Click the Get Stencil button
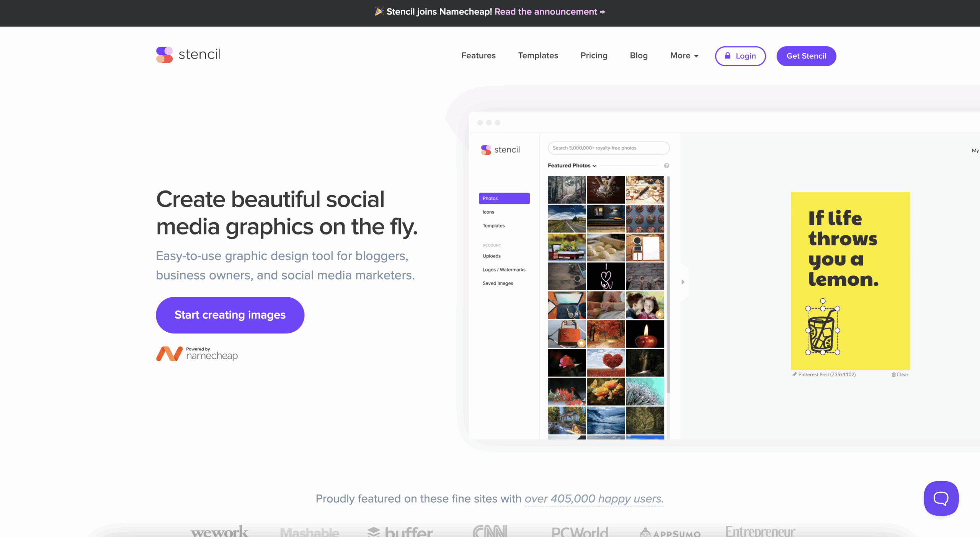980x537 pixels. coord(806,56)
